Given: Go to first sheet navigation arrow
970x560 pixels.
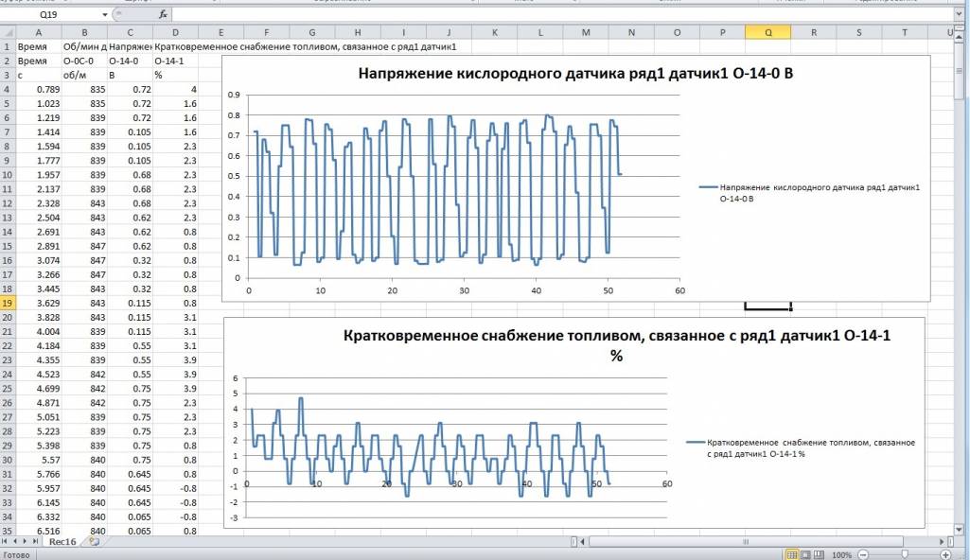Looking at the screenshot, I should coord(7,542).
